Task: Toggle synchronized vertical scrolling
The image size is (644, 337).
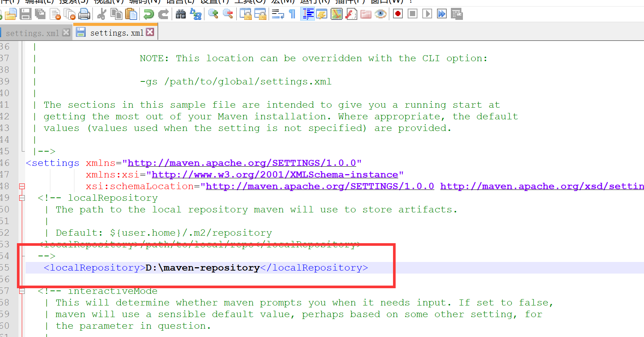Action: click(x=246, y=14)
